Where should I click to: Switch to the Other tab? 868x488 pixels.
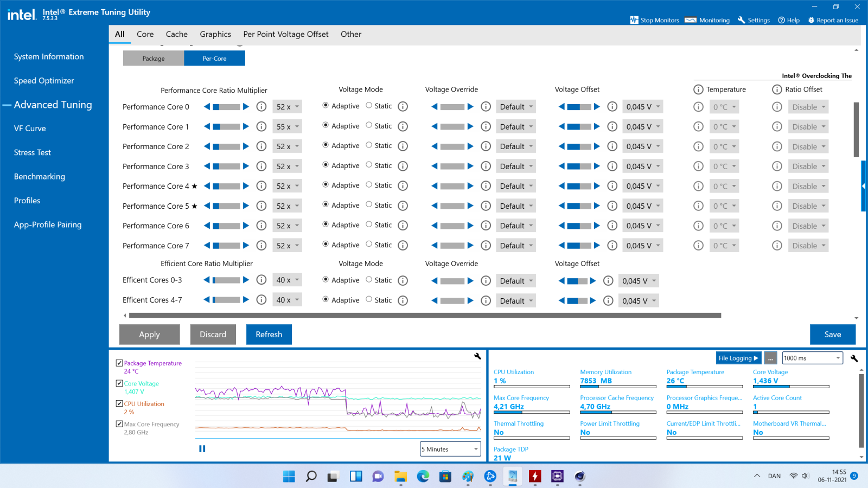pos(351,34)
